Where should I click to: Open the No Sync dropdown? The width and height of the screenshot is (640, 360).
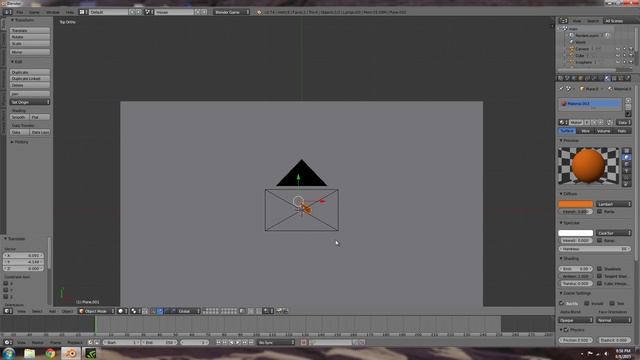click(276, 342)
